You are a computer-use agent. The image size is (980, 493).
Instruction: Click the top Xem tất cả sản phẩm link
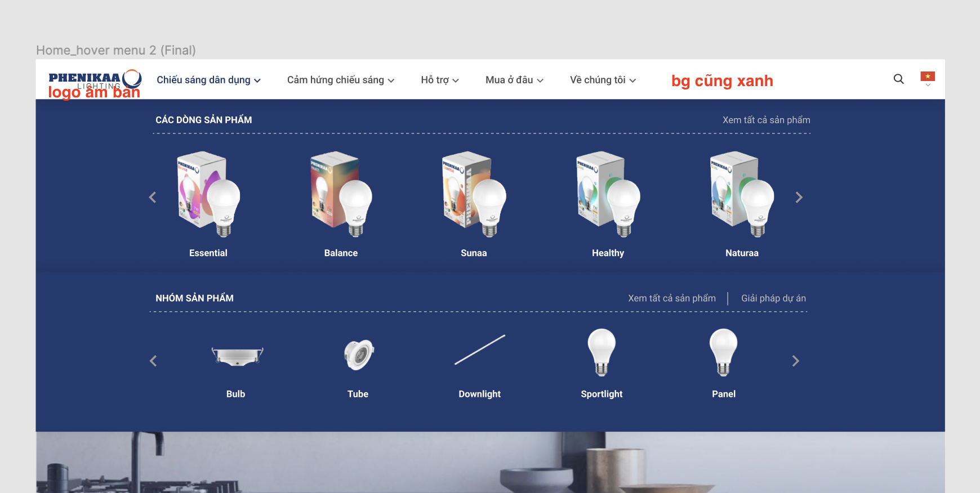click(766, 120)
